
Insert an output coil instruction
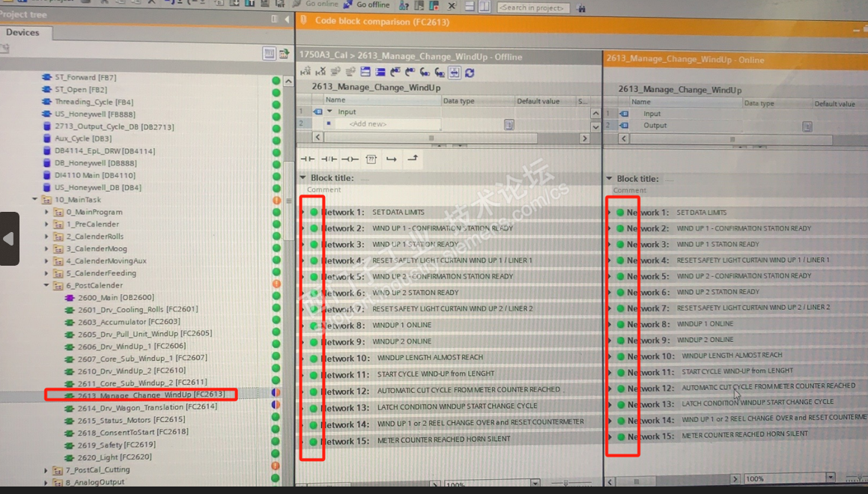tap(350, 159)
